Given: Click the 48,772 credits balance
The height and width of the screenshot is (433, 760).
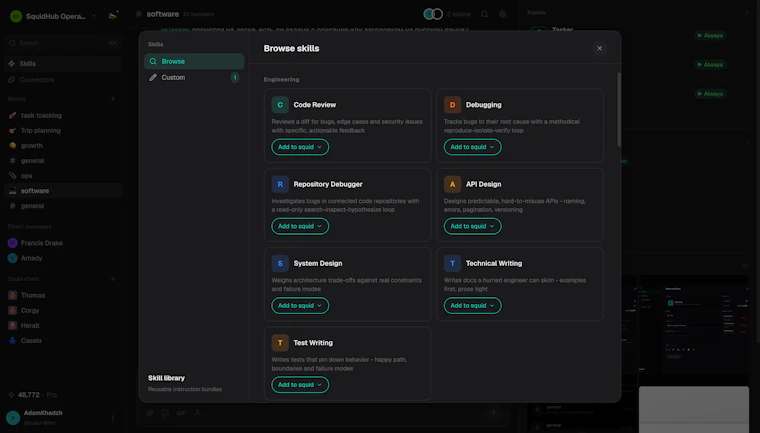Looking at the screenshot, I should coord(29,395).
